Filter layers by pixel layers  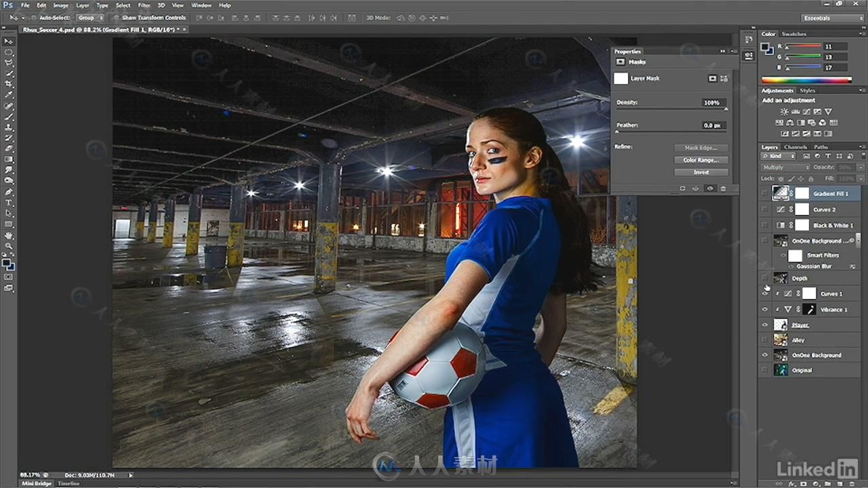tap(808, 156)
